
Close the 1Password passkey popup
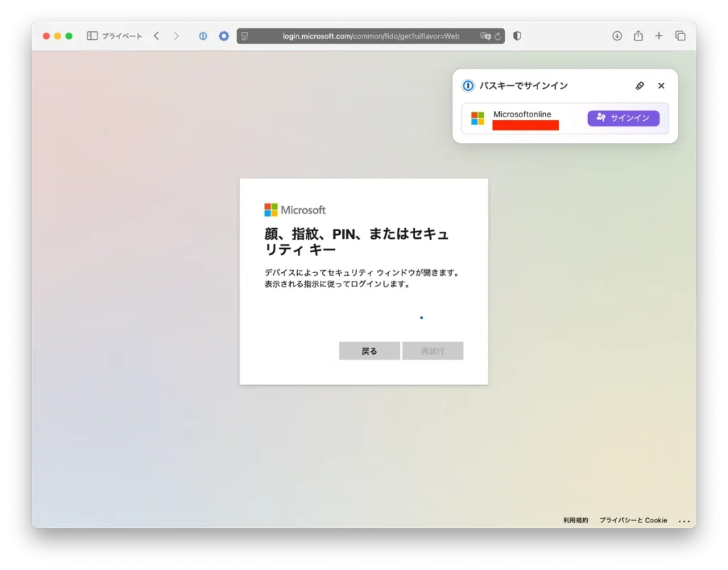[x=661, y=86]
